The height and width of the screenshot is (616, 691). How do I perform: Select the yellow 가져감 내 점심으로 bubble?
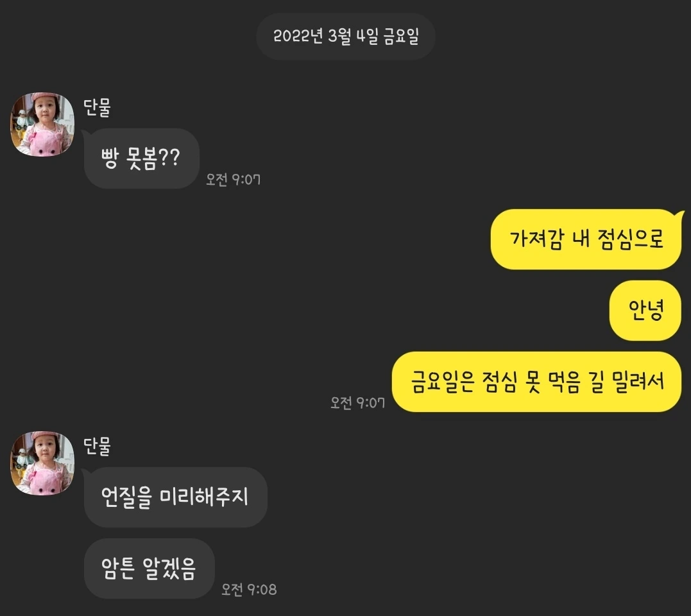(586, 239)
